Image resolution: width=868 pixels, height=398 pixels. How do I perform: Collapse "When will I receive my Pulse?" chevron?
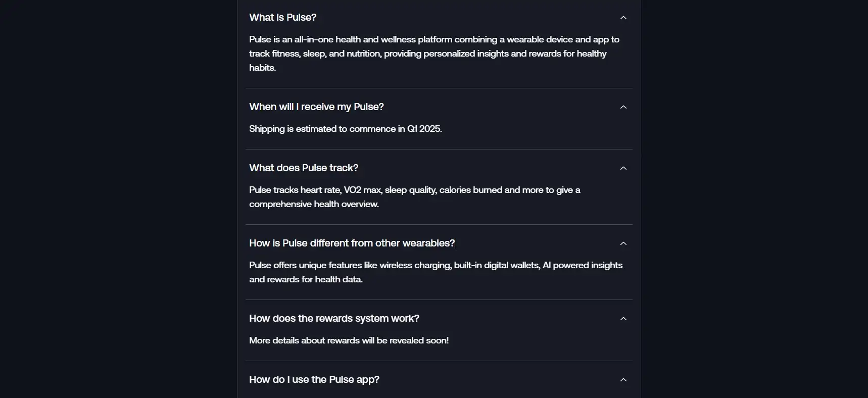pos(623,107)
